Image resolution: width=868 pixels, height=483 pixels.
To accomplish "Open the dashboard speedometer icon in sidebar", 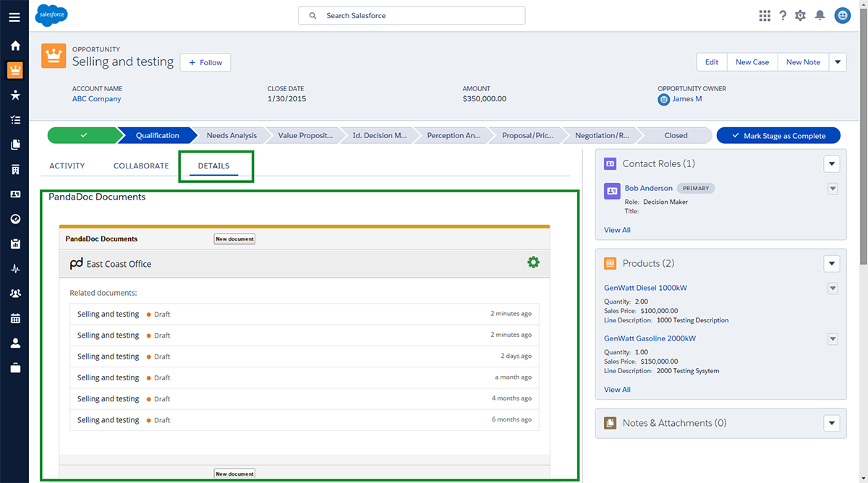I will point(14,218).
